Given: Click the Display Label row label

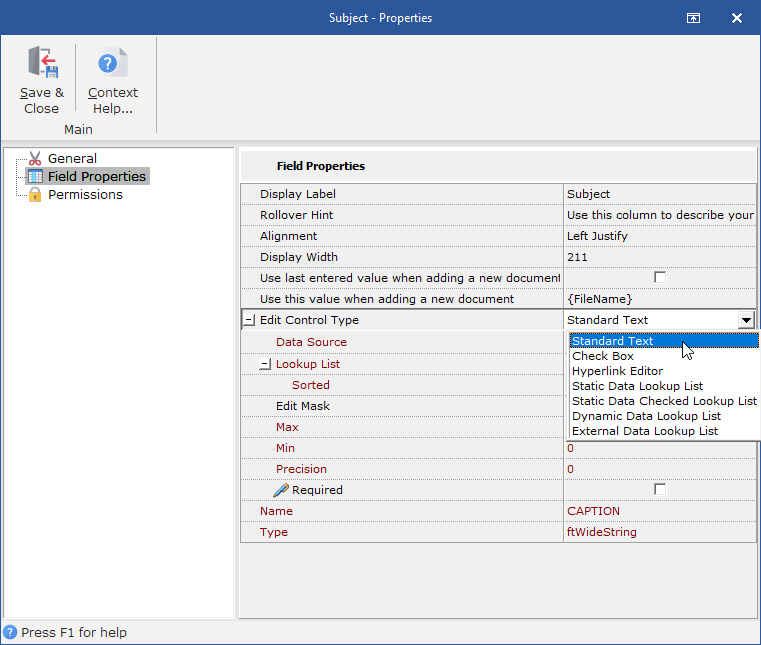Looking at the screenshot, I should 298,194.
